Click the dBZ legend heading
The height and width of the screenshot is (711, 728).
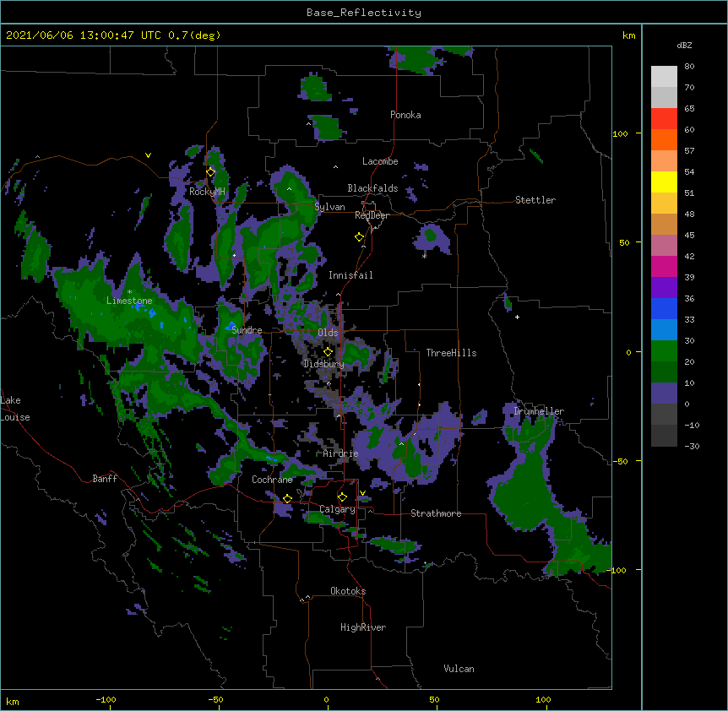[684, 45]
